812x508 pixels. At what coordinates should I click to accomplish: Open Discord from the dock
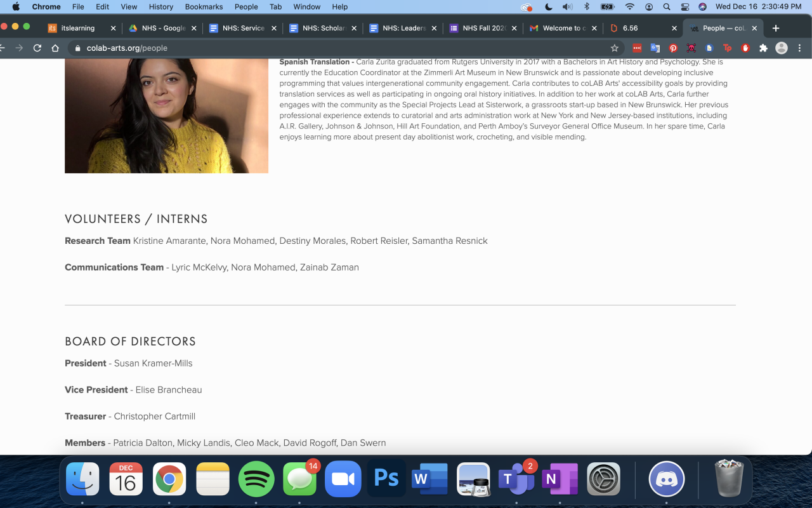(x=666, y=478)
